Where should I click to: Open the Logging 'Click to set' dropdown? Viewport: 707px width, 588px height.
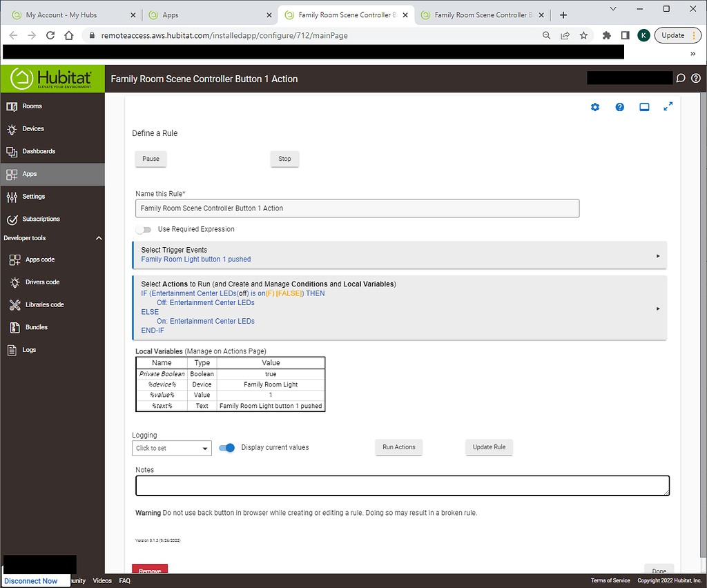[172, 448]
